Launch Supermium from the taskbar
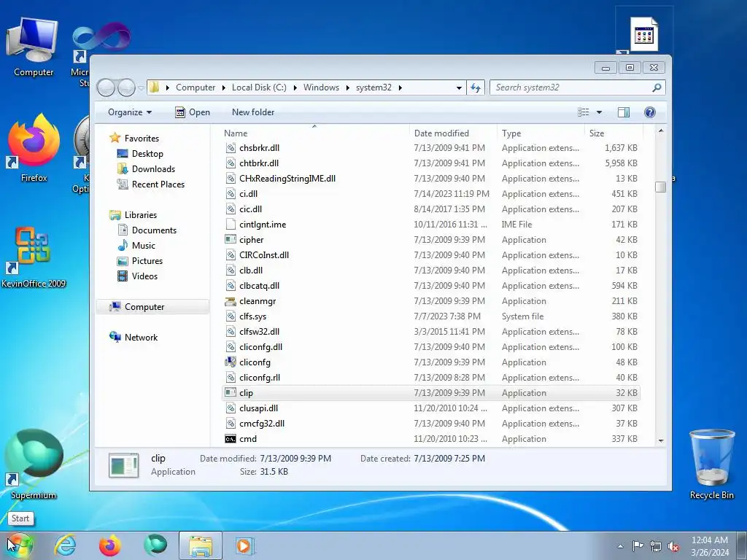The height and width of the screenshot is (560, 747). pyautogui.click(x=155, y=545)
